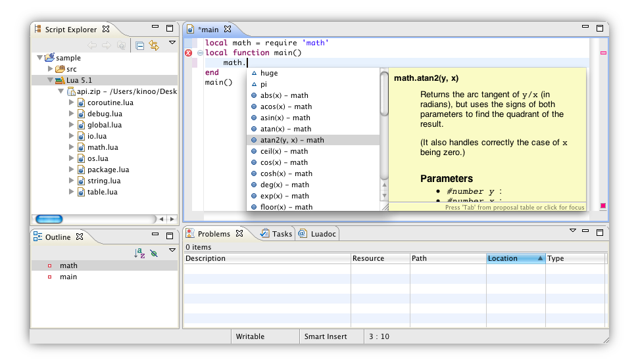Toggle alphabetical sort in Outline view
Image resolution: width=638 pixels, height=364 pixels.
click(139, 254)
